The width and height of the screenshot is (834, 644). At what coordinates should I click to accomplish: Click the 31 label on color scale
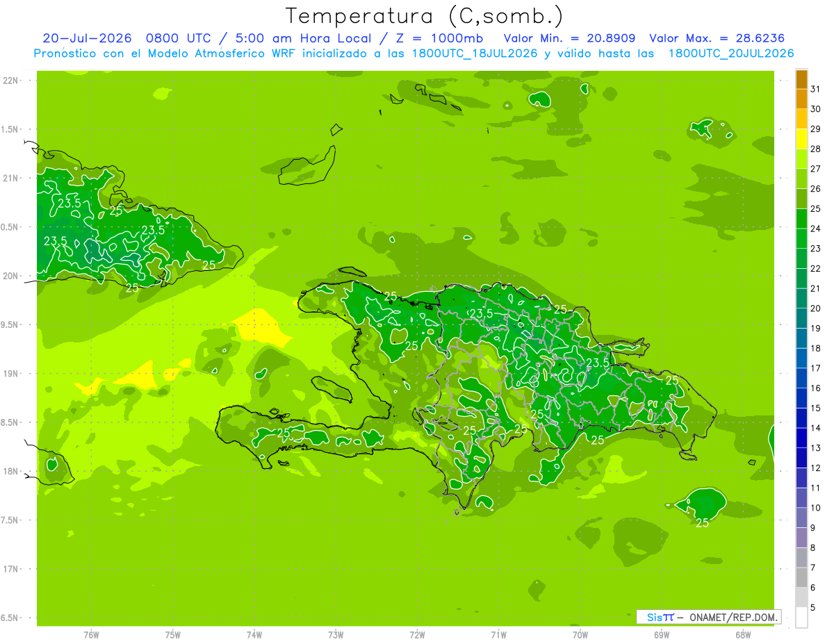[816, 89]
